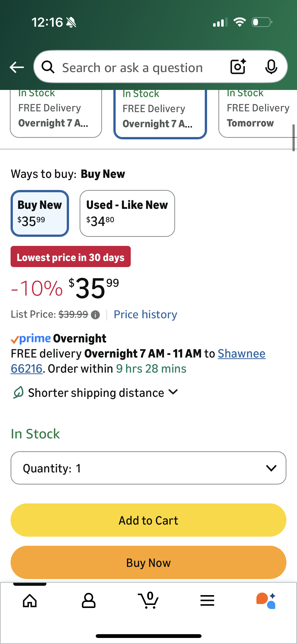Viewport: 297px width, 644px height.
Task: Open the Price history link
Action: [145, 314]
